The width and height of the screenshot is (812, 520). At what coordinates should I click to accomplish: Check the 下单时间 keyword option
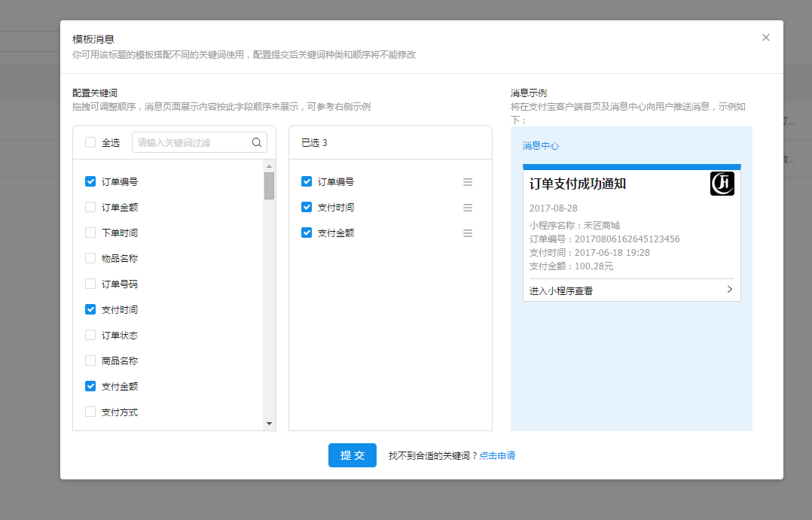[x=90, y=233]
